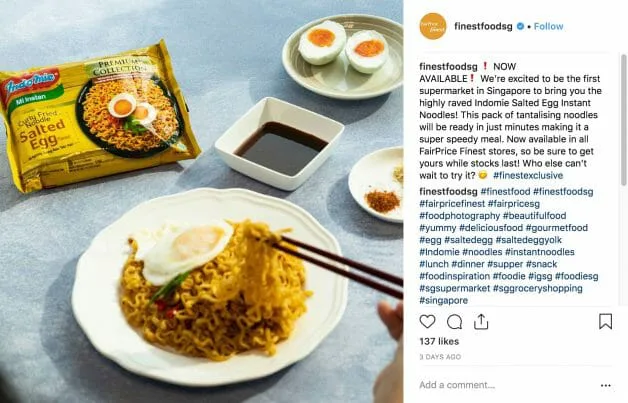Click the verified badge next to finestfoodsg
Screen dimensions: 628x403
pyautogui.click(x=520, y=26)
